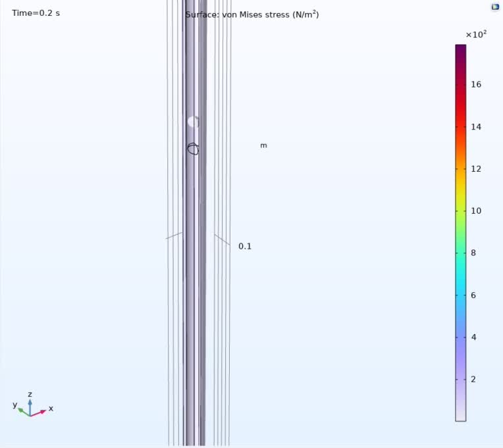The height and width of the screenshot is (448, 503).
Task: Click the legend value 2
Action: (x=473, y=379)
